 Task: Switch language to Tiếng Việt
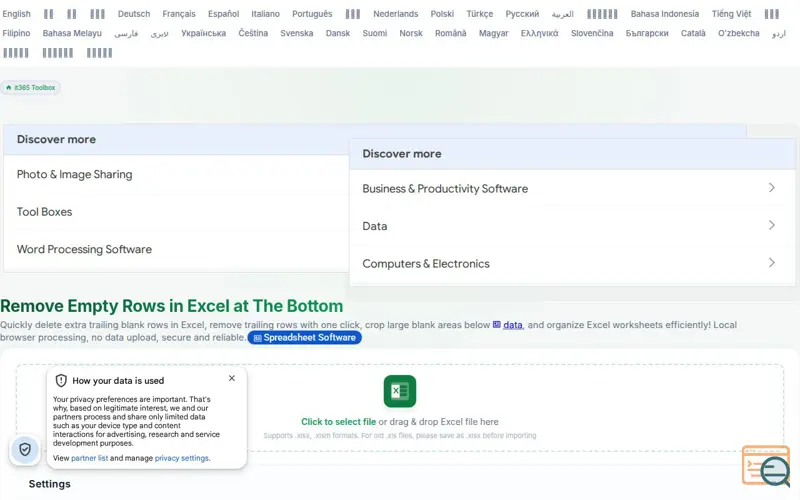click(732, 14)
